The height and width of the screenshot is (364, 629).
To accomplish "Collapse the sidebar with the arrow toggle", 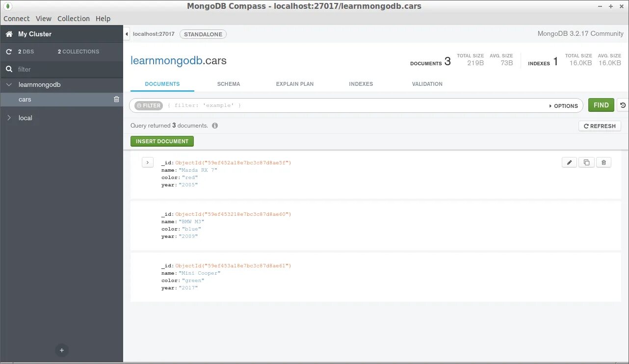I will coord(127,34).
